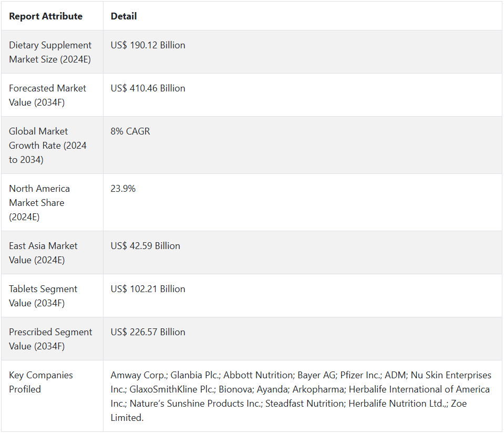Click the US$ 190.12 Billion value

(x=148, y=45)
